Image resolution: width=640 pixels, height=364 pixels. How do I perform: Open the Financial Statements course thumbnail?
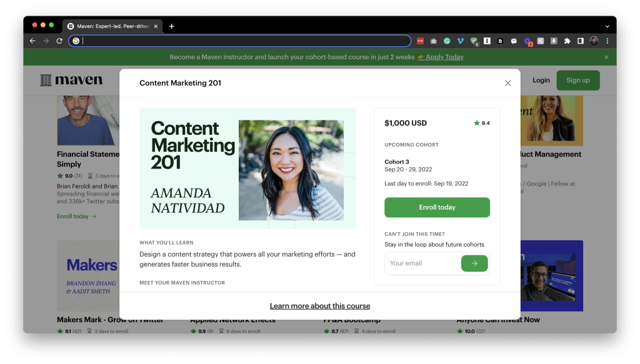(88, 121)
